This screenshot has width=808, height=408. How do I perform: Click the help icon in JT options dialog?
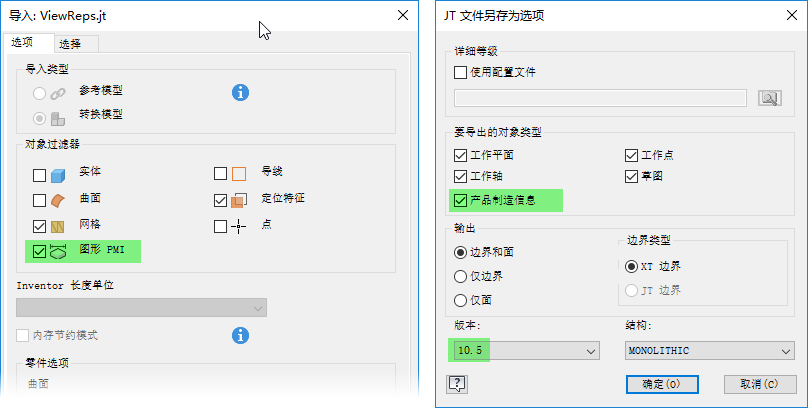pyautogui.click(x=459, y=384)
